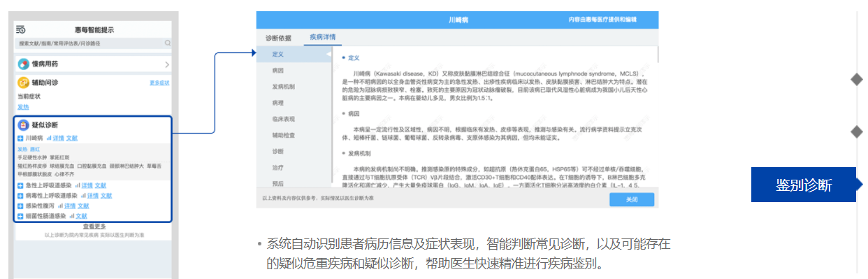Click the 球结膜充血 symptom text
Viewport: 868px width, 279px height.
pyautogui.click(x=62, y=166)
